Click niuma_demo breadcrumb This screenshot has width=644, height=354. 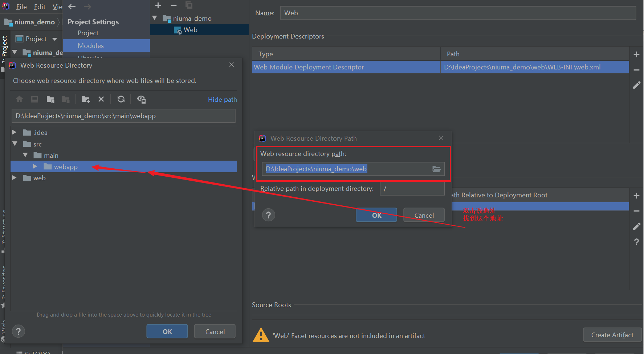tap(30, 22)
